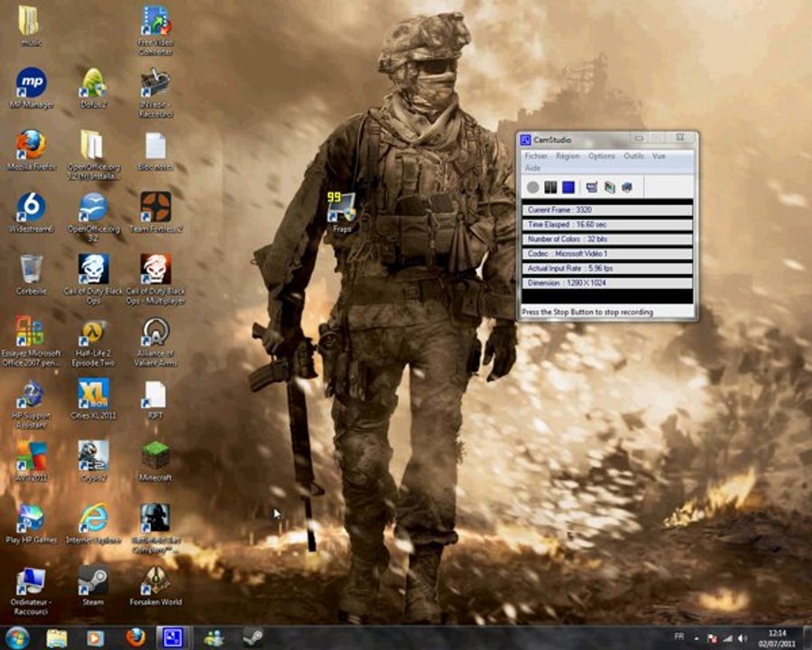The image size is (812, 650).
Task: Pause the CamStudio recording
Action: pyautogui.click(x=550, y=187)
